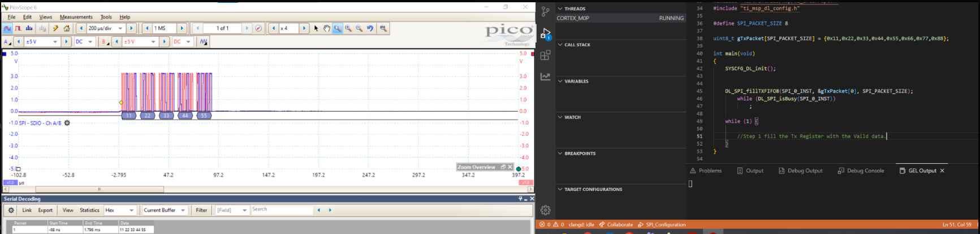Screen dimensions: 980x234
Task: Open the [Field] filter dropdown
Action: click(232, 210)
